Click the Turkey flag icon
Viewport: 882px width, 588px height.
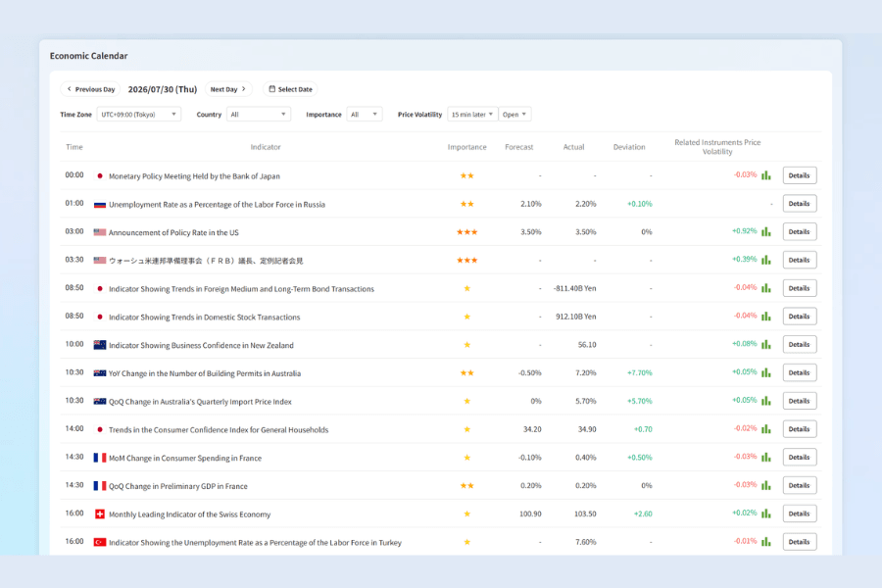(100, 542)
